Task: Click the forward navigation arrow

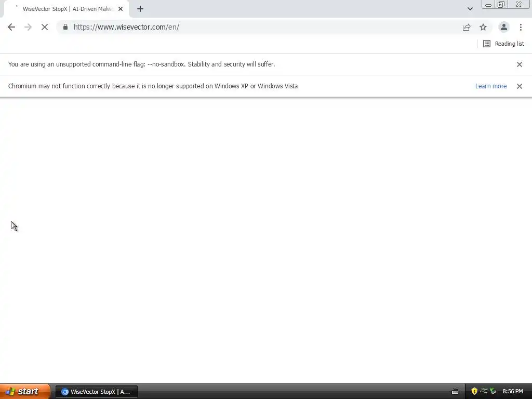Action: tap(28, 27)
